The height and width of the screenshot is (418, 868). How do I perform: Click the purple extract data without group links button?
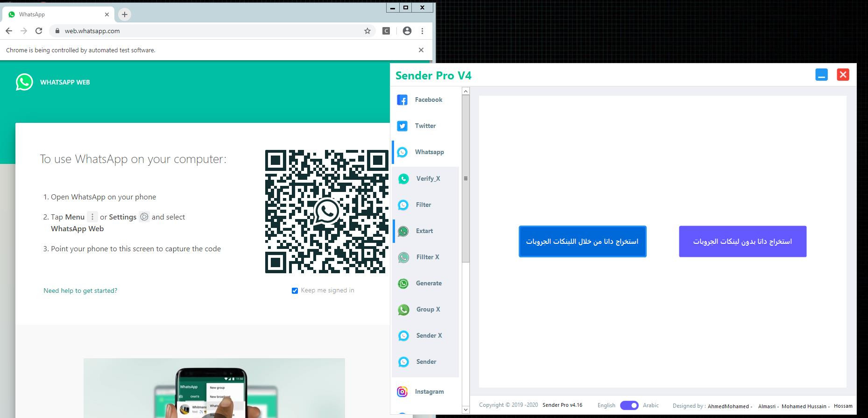tap(742, 241)
